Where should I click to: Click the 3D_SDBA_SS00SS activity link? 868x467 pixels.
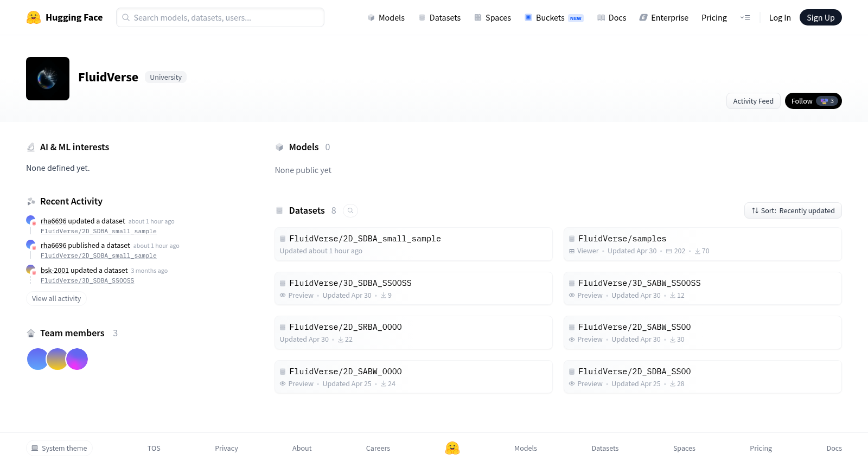pos(87,280)
